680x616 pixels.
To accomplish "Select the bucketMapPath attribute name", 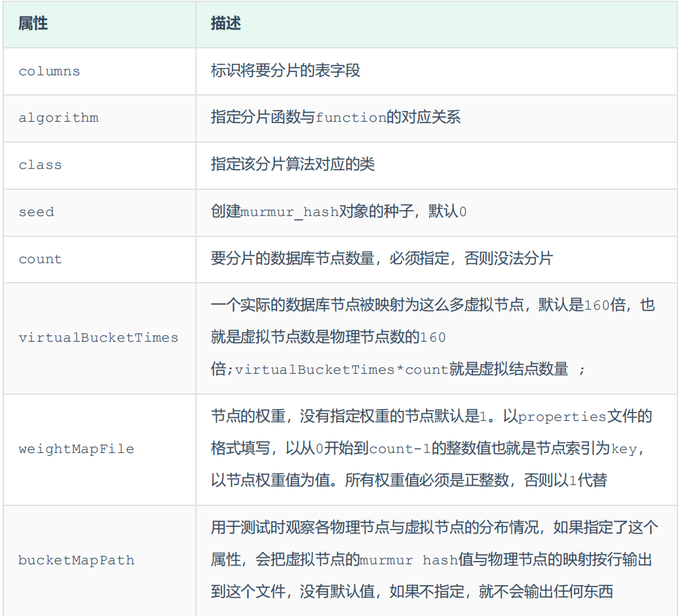I will pos(76,560).
